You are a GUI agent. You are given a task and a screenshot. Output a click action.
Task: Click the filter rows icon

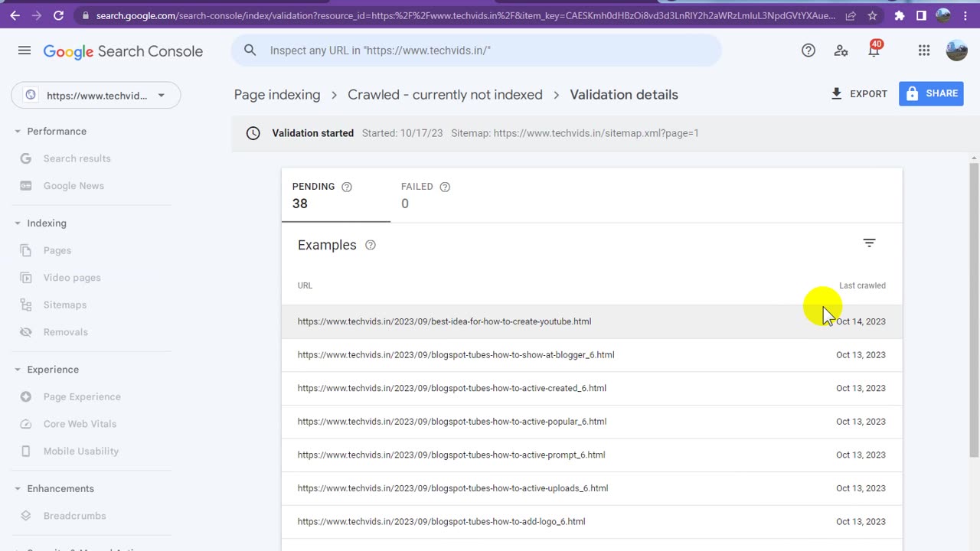pyautogui.click(x=869, y=243)
